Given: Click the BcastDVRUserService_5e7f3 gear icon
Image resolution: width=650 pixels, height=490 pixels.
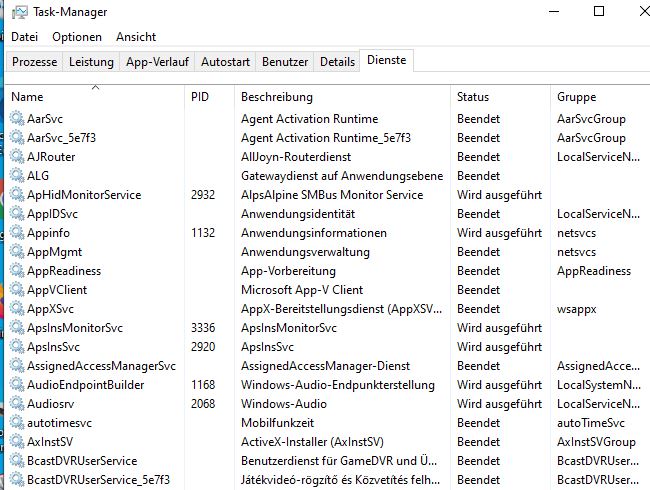Looking at the screenshot, I should pyautogui.click(x=17, y=480).
